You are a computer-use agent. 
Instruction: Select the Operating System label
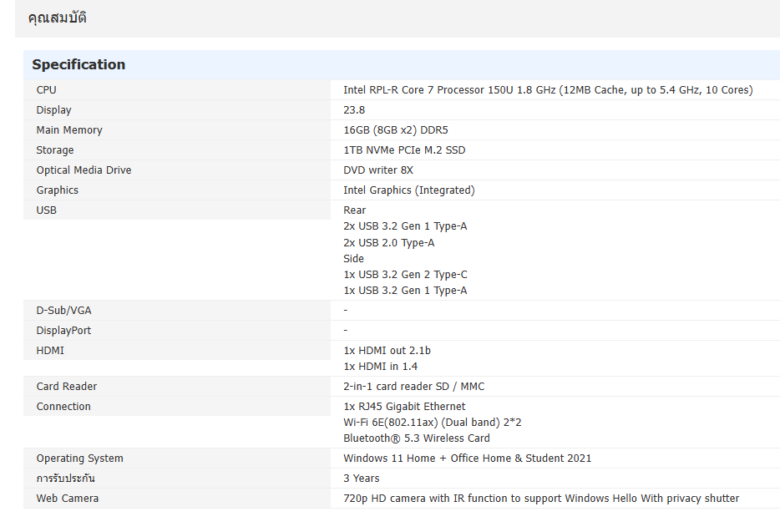(79, 459)
